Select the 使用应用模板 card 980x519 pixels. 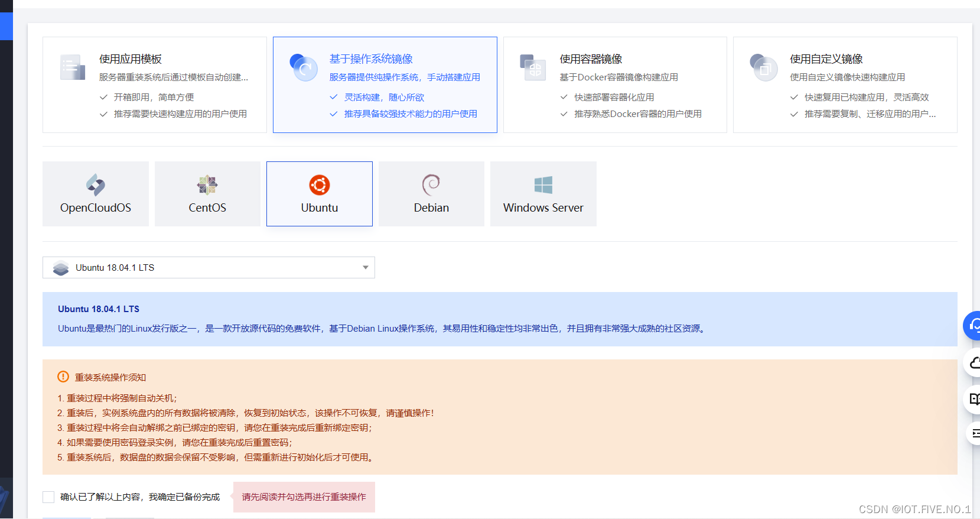click(x=155, y=85)
